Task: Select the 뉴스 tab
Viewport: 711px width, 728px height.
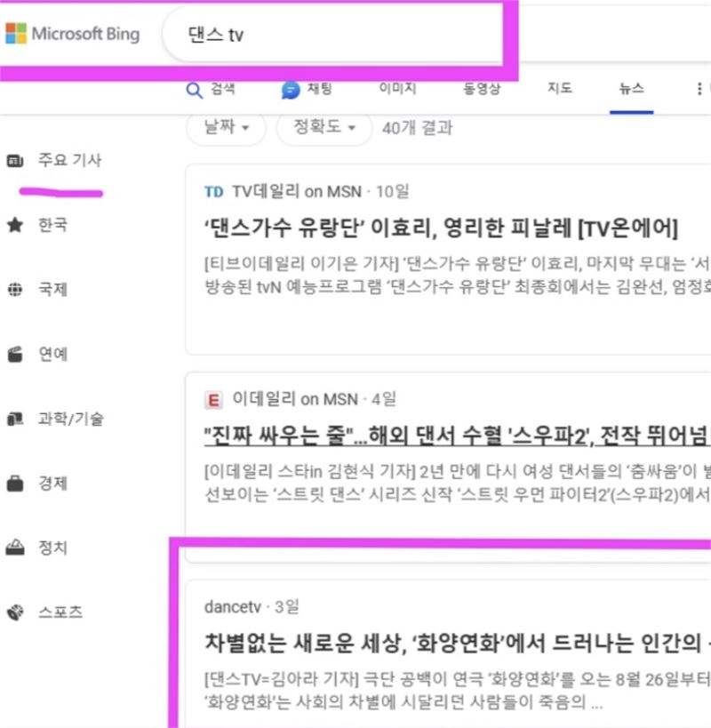Action: click(631, 88)
